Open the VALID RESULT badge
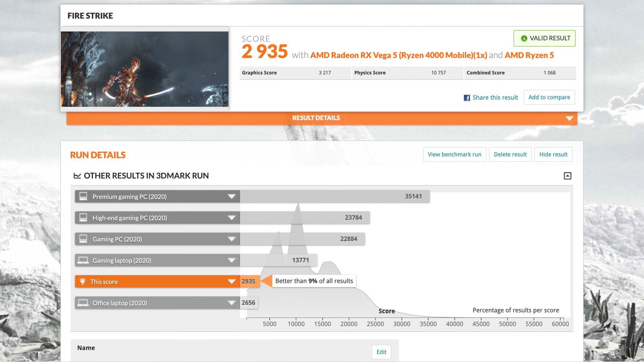The height and width of the screenshot is (362, 644). coord(544,38)
